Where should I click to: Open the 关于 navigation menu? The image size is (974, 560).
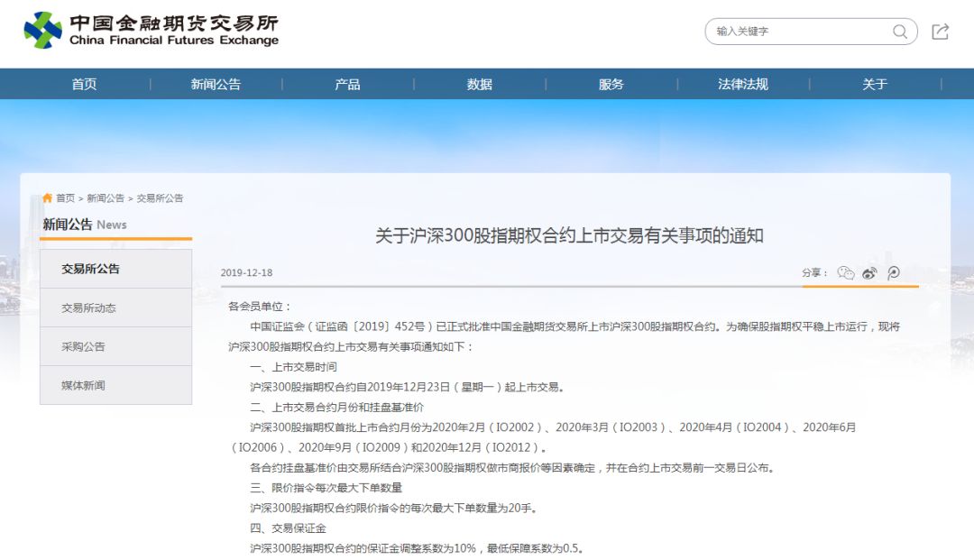click(874, 84)
